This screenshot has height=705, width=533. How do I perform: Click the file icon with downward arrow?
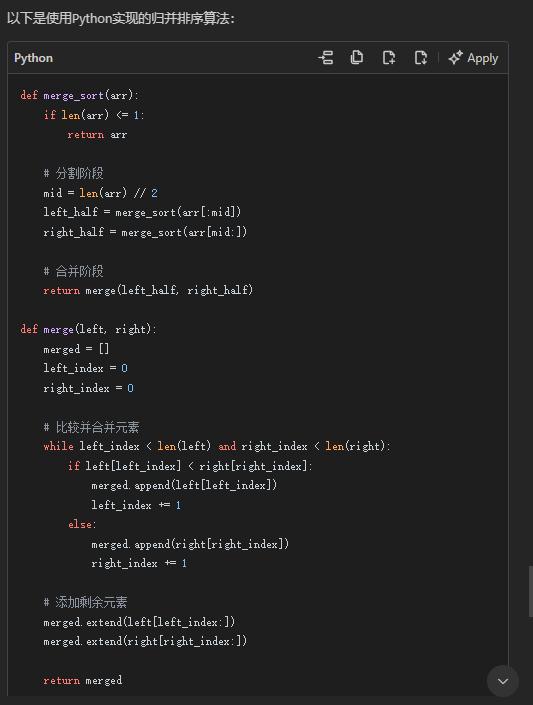421,58
